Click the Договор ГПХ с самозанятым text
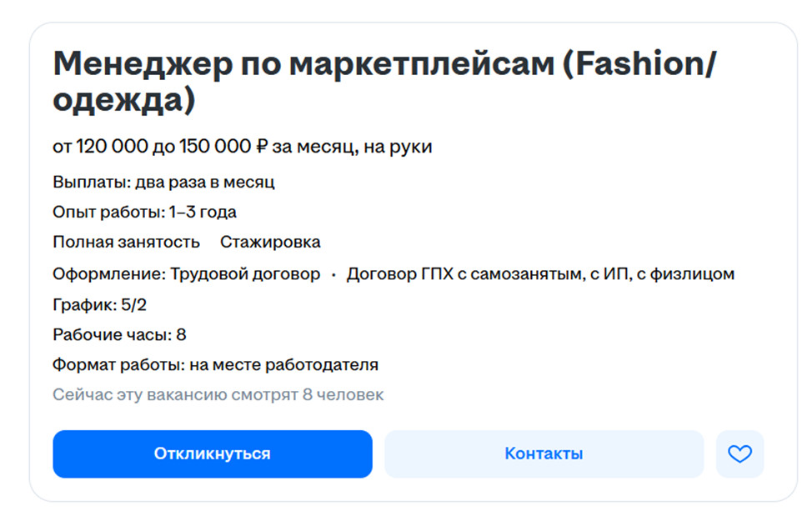 pyautogui.click(x=459, y=274)
